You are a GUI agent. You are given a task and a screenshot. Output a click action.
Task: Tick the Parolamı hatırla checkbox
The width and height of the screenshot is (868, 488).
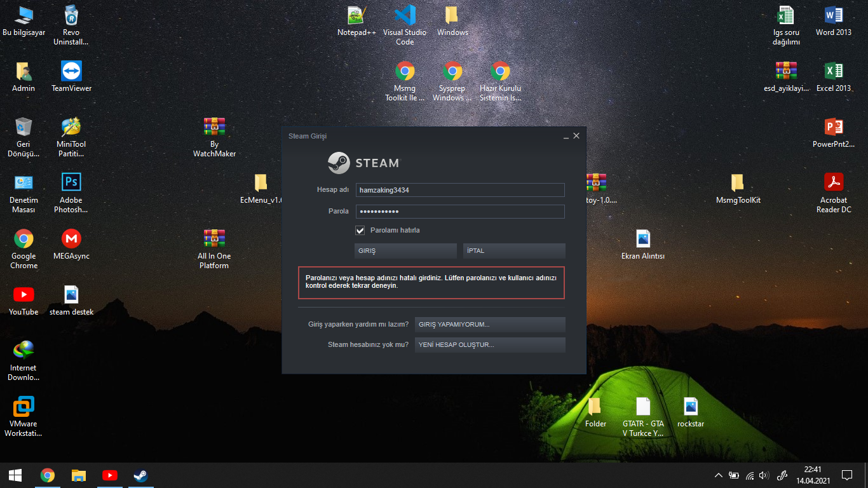(x=360, y=230)
